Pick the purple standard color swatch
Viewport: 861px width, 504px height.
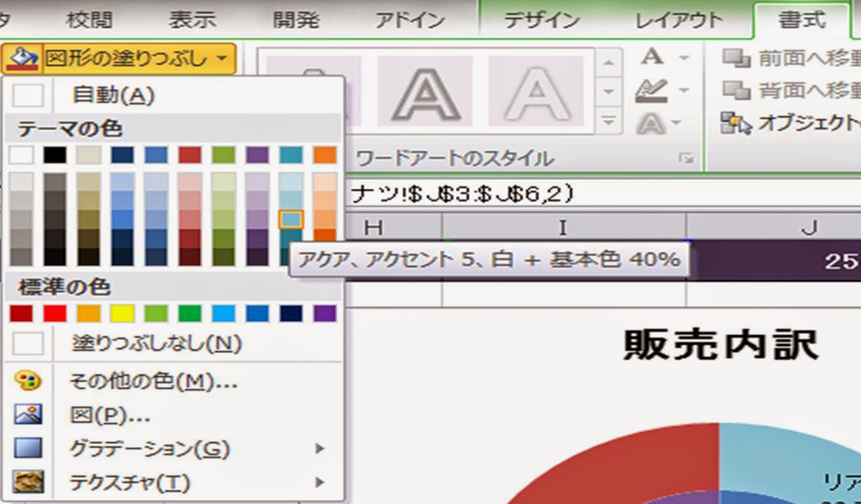pyautogui.click(x=325, y=314)
